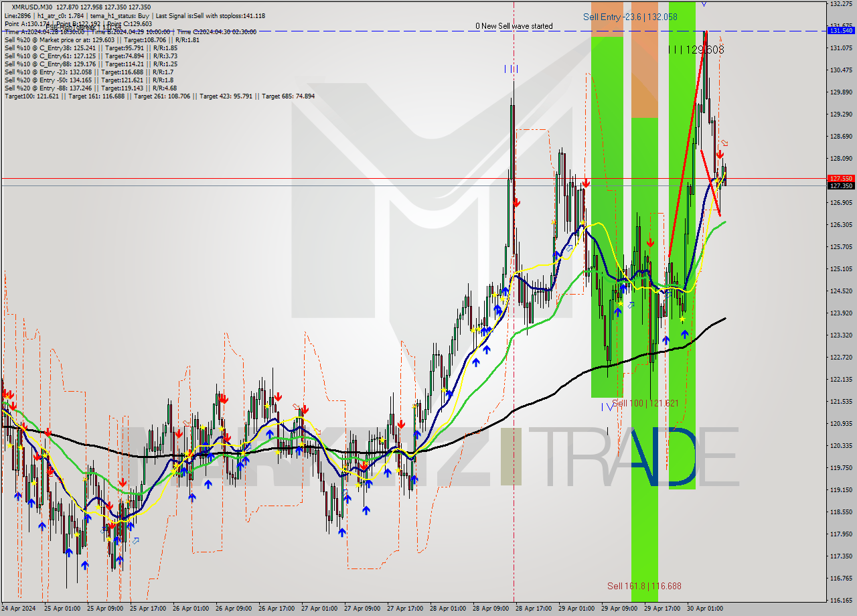Click 'Sell %20 @ Entry -50: 134.165' row

[x=89, y=80]
